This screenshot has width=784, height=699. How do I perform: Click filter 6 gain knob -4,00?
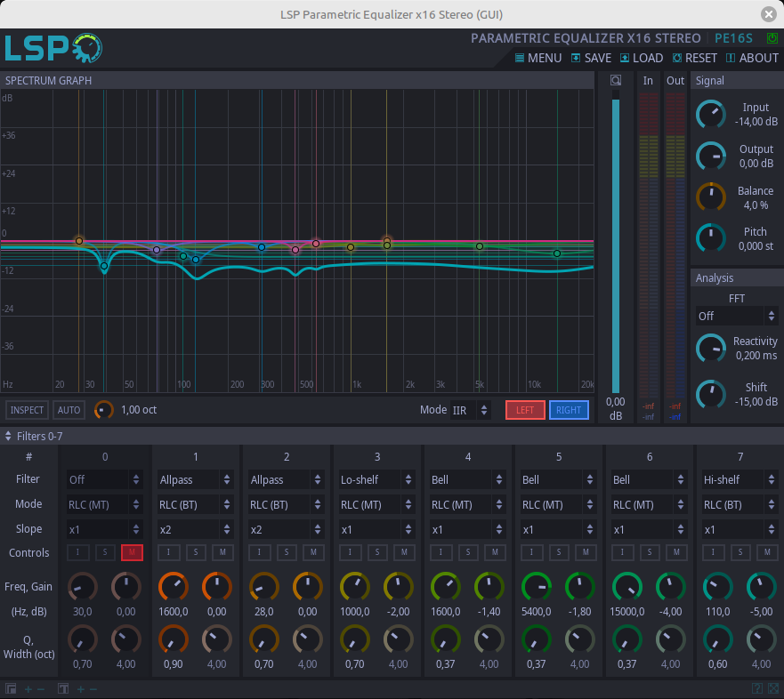pyautogui.click(x=670, y=587)
